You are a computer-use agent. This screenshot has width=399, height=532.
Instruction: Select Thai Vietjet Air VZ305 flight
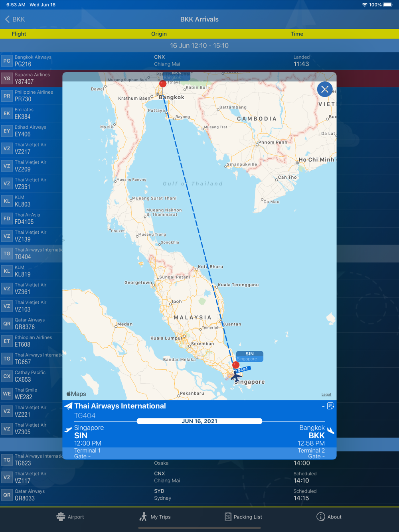click(x=31, y=430)
